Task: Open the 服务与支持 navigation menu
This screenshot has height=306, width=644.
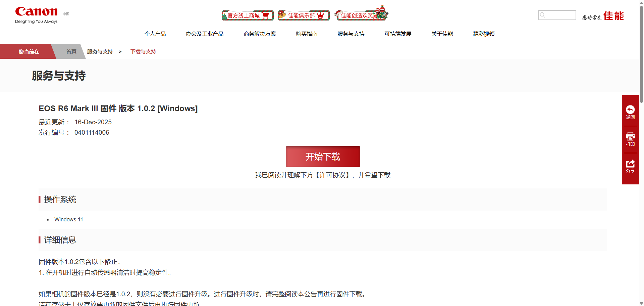Action: pos(351,34)
